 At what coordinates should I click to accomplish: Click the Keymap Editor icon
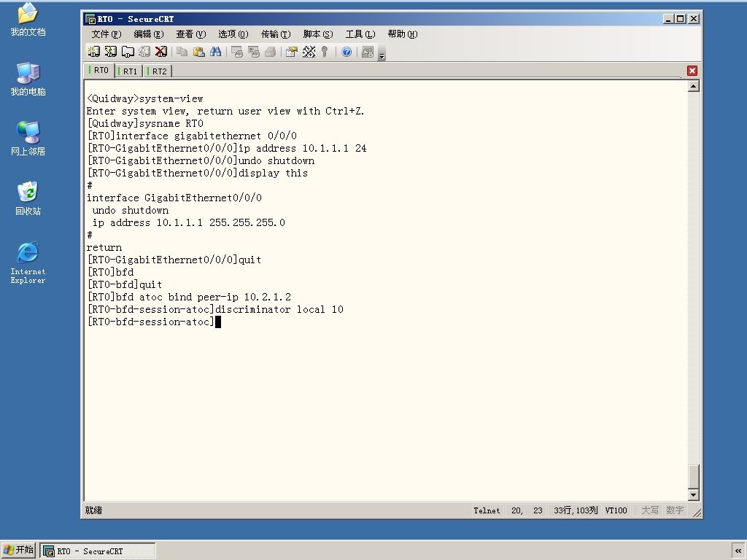309,52
